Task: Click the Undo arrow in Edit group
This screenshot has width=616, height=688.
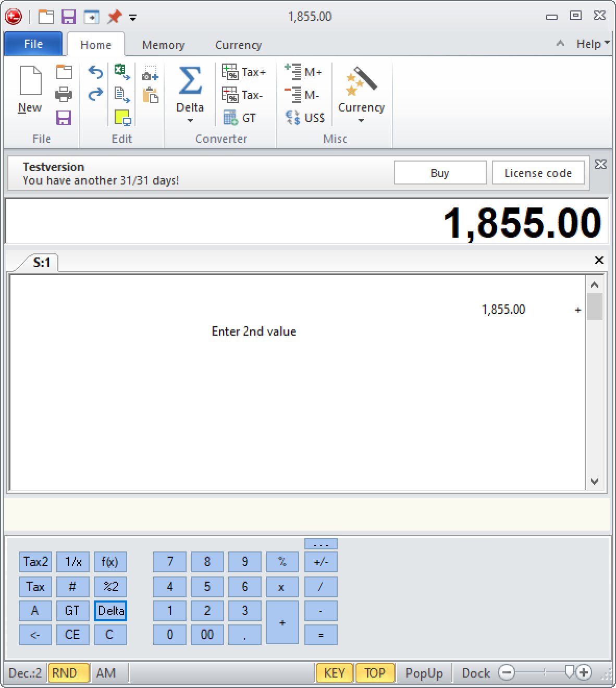Action: click(96, 71)
